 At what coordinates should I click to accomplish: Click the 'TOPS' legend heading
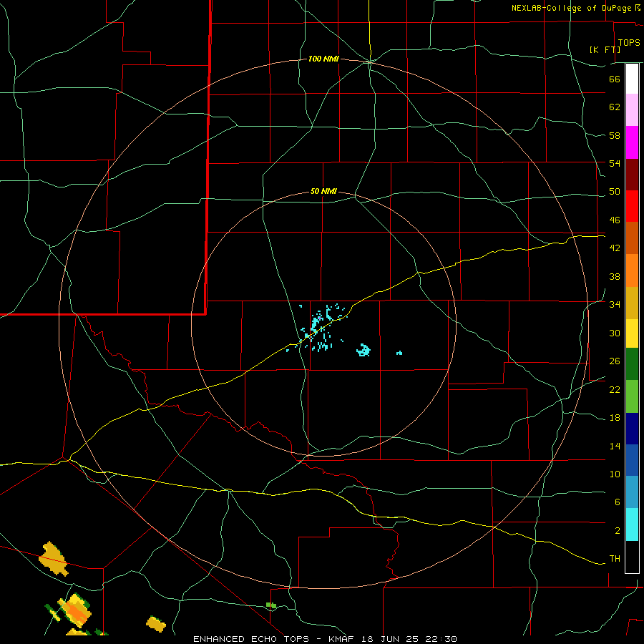click(x=629, y=43)
